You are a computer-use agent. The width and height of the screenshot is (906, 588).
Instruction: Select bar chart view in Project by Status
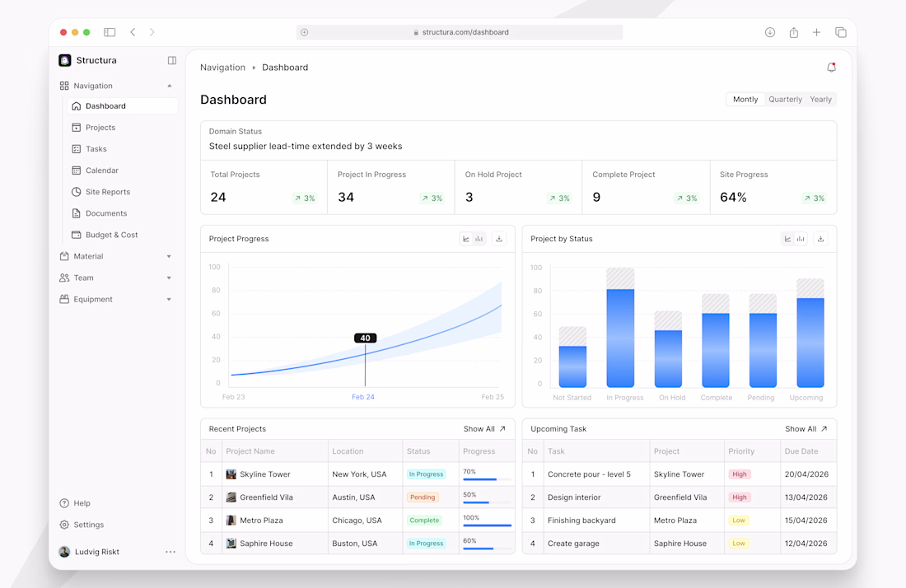coord(801,239)
